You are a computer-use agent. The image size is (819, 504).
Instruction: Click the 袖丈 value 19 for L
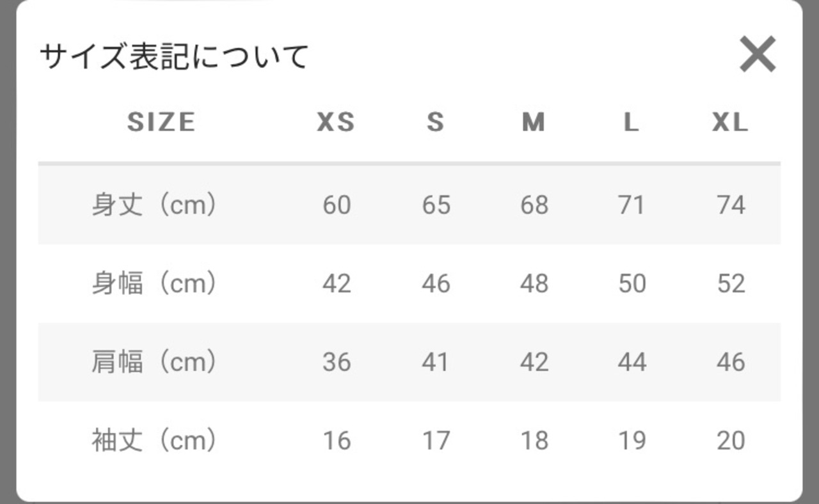[x=632, y=441]
